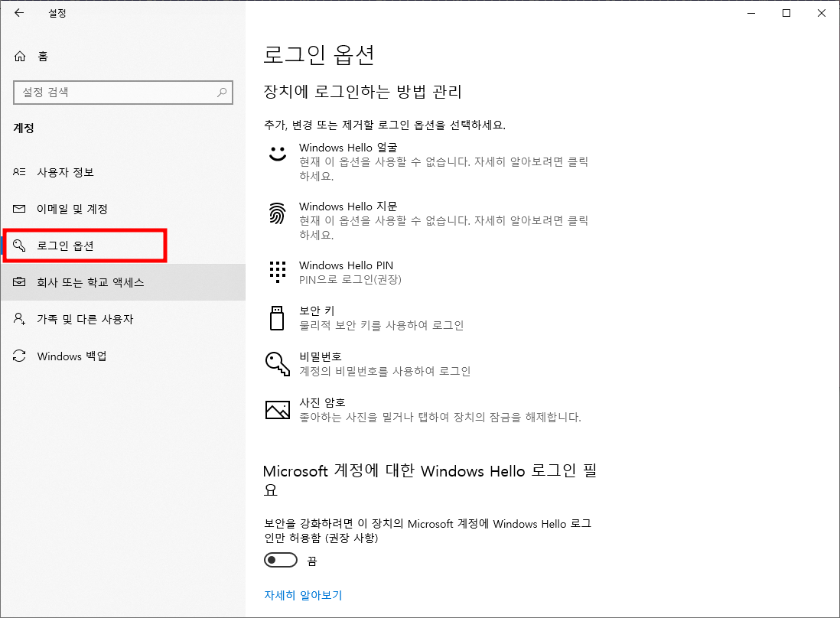Toggle Windows Hello 로그인 only switch
Screen dimensions: 840x618
[281, 560]
